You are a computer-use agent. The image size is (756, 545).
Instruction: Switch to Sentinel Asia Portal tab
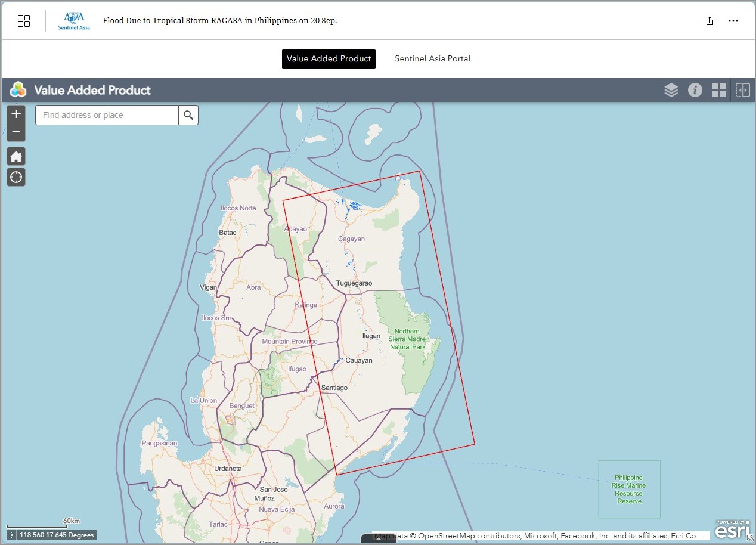[x=432, y=58]
